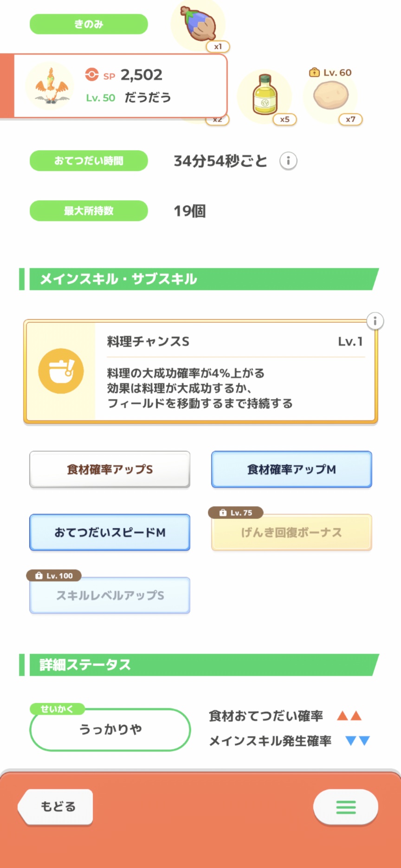Tap locked スキルレベルアップS sub skill

110,595
